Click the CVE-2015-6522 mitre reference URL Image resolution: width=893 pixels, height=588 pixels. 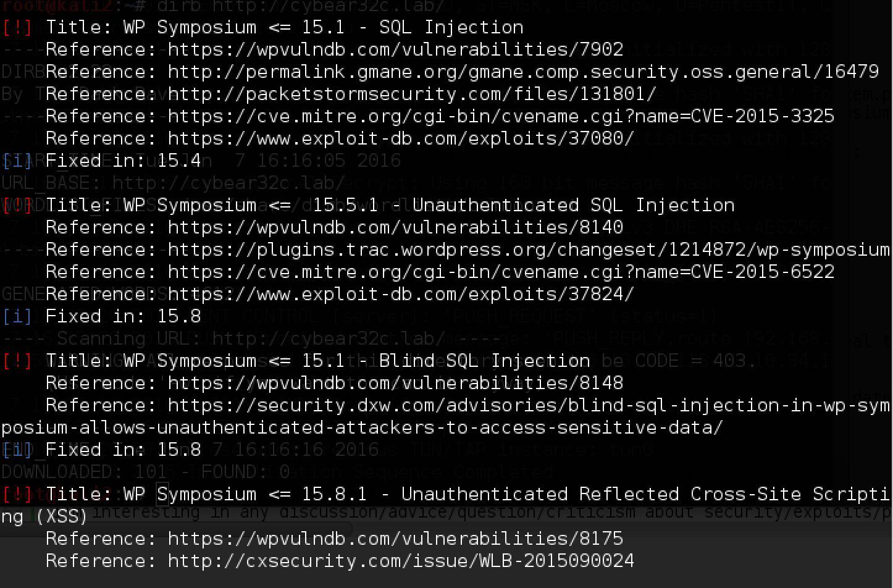pos(501,272)
